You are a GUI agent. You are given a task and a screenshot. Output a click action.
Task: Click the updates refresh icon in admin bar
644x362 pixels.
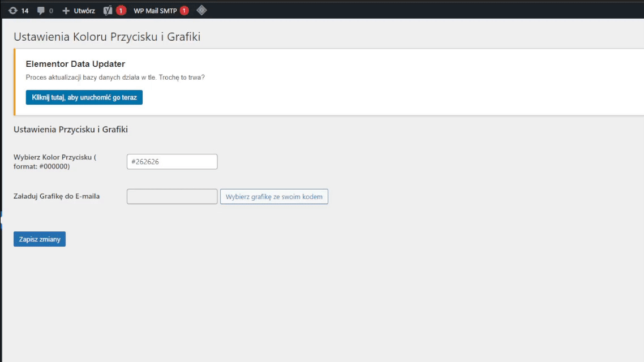coord(13,11)
